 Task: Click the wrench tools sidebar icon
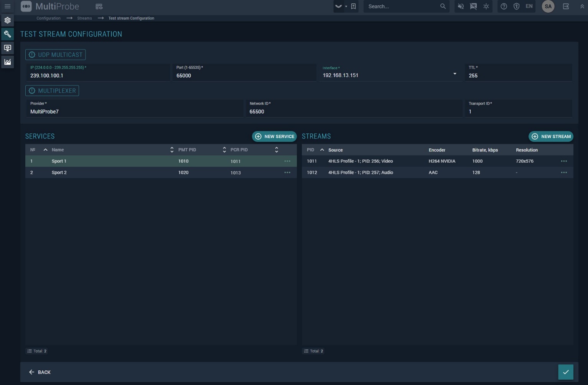7,34
